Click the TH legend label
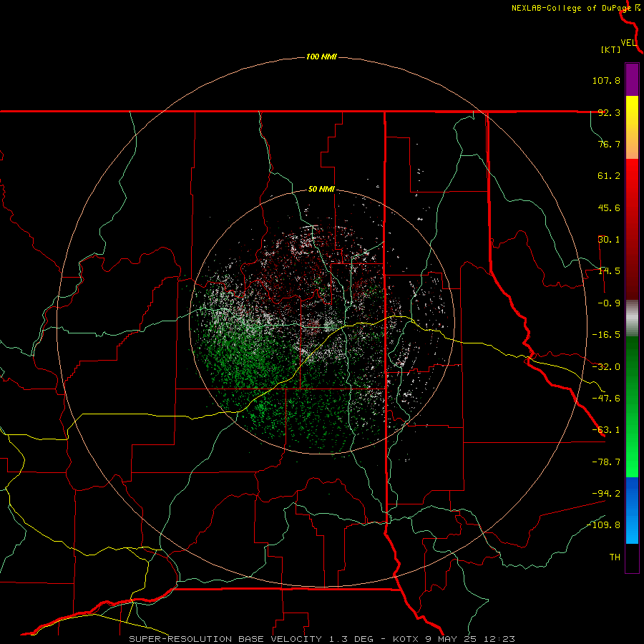The image size is (644, 644). [x=615, y=557]
